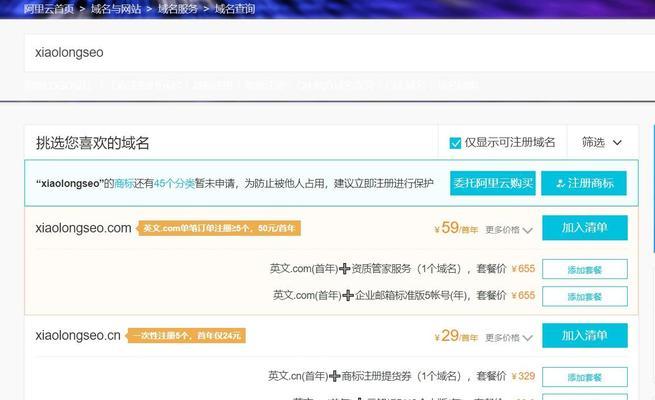The image size is (655, 400).
Task: Focus the xiaolongseo domain search field
Action: [x=340, y=53]
